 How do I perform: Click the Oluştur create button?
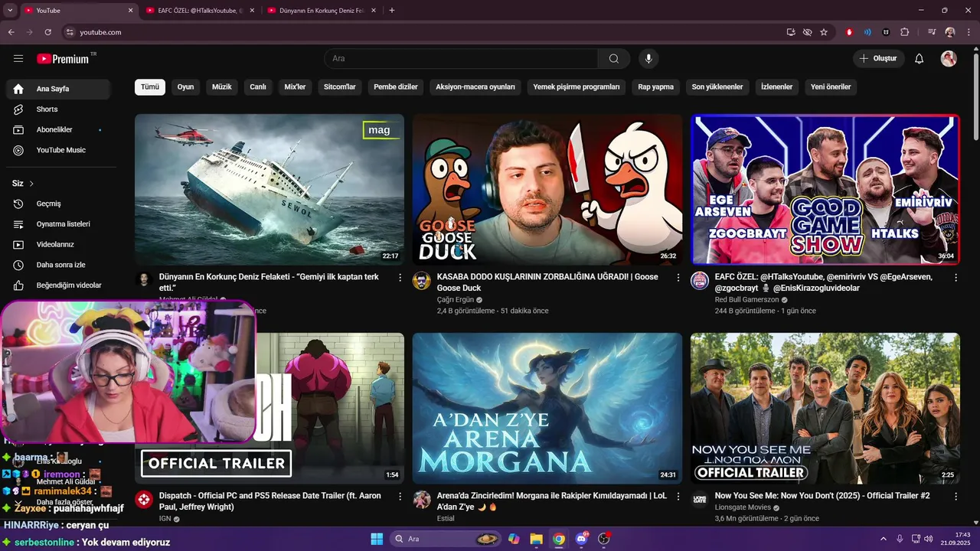click(879, 58)
